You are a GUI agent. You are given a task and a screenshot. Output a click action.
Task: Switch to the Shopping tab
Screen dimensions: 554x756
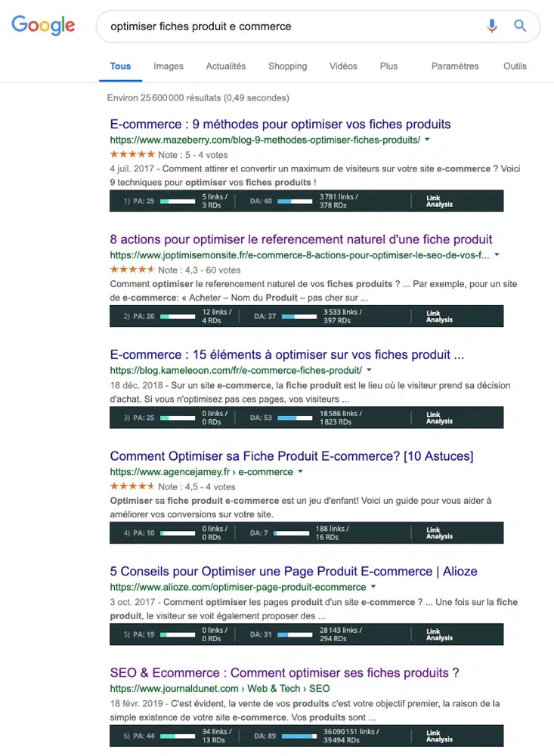(x=288, y=66)
